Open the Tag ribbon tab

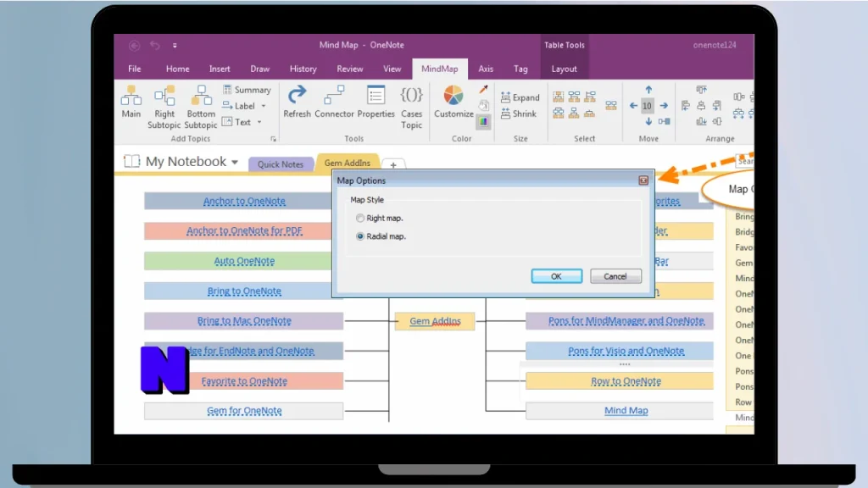click(520, 69)
